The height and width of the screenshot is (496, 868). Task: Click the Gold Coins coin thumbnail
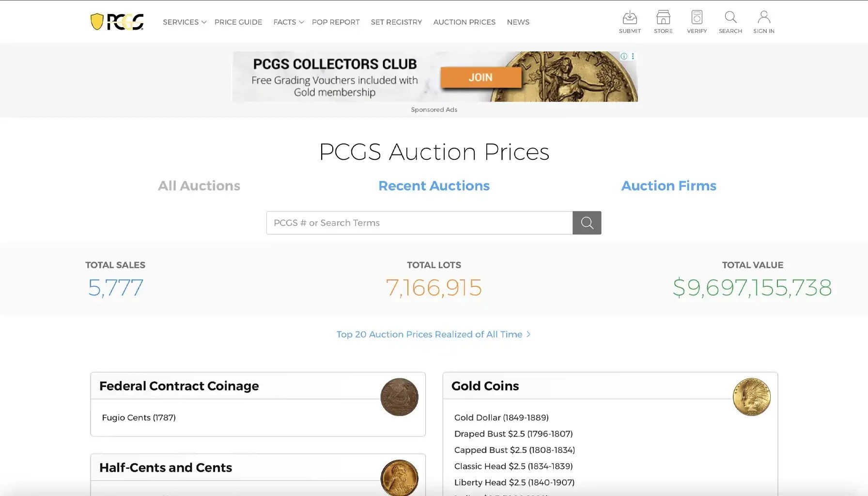(x=751, y=397)
